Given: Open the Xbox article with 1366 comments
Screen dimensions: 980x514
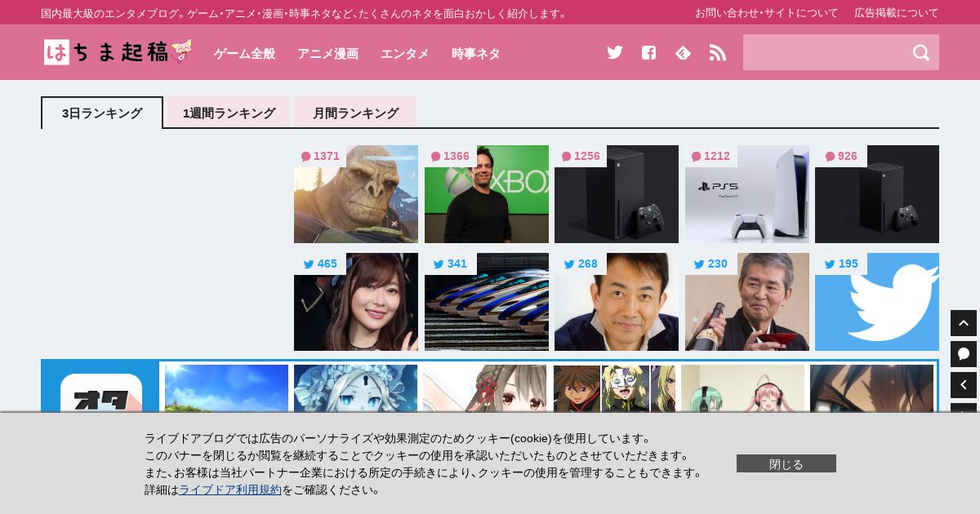Looking at the screenshot, I should click(x=487, y=194).
